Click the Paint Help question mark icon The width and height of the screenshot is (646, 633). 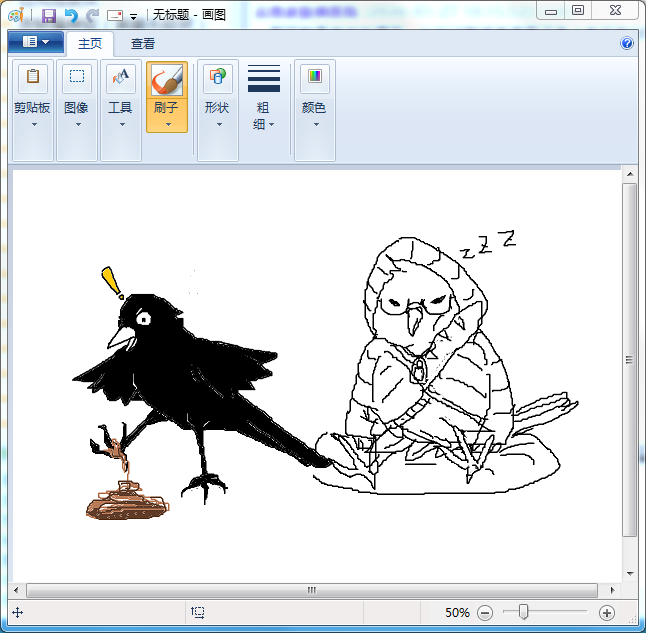point(627,43)
